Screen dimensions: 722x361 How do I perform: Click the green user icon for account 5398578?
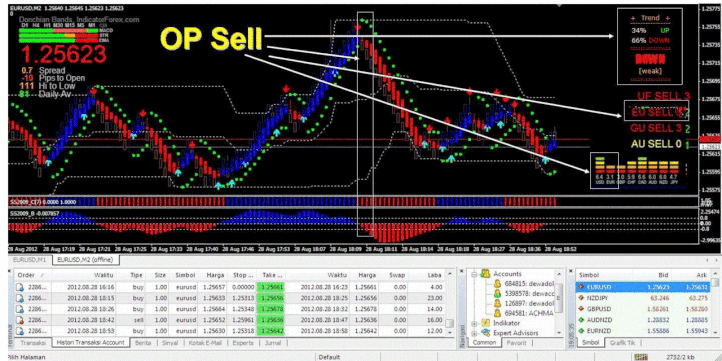coord(497,293)
